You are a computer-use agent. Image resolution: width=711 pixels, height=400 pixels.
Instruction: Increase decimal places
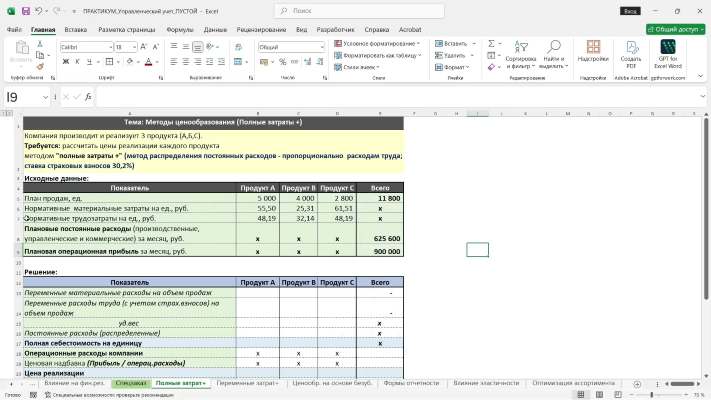tap(308, 62)
